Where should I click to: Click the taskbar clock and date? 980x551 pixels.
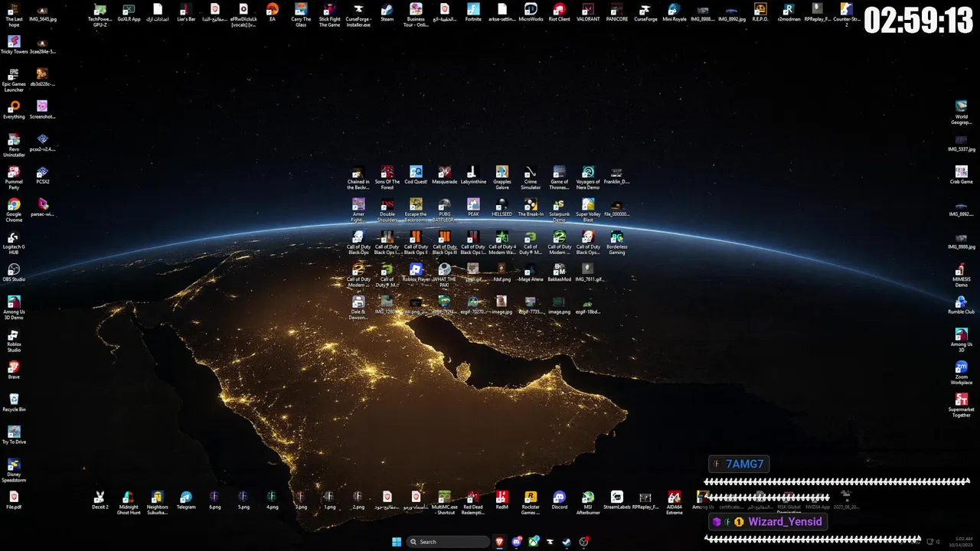pos(962,542)
